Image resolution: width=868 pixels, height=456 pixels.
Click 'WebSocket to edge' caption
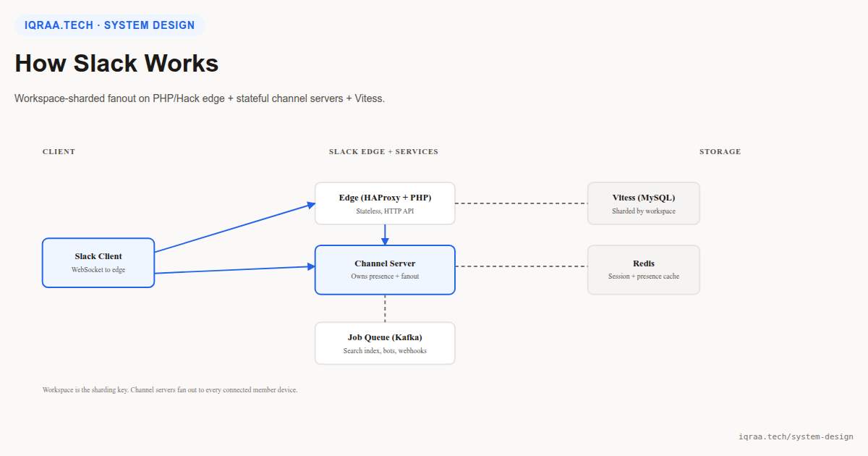click(x=98, y=270)
